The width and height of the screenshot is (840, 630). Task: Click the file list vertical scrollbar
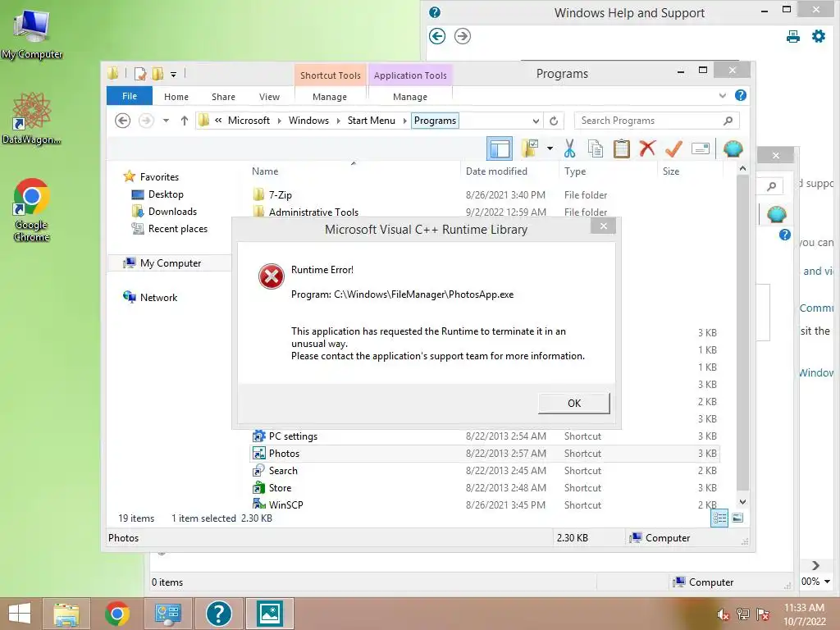point(742,332)
